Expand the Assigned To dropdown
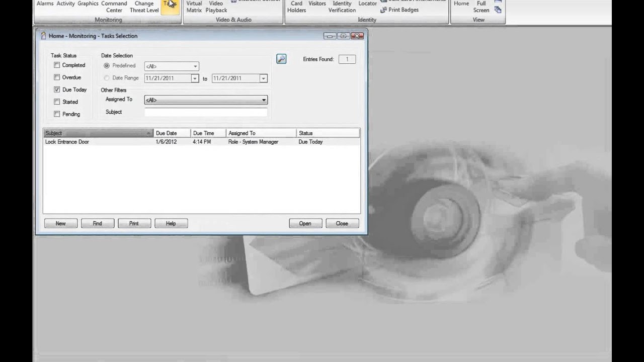 click(x=206, y=100)
